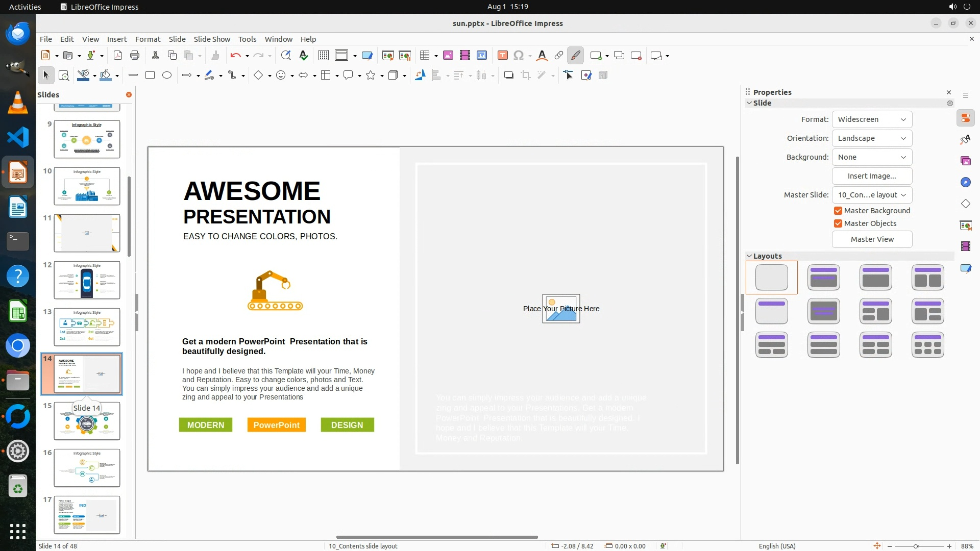Viewport: 980px width, 551px height.
Task: Open the Orientation dropdown showing Landscape
Action: point(872,138)
